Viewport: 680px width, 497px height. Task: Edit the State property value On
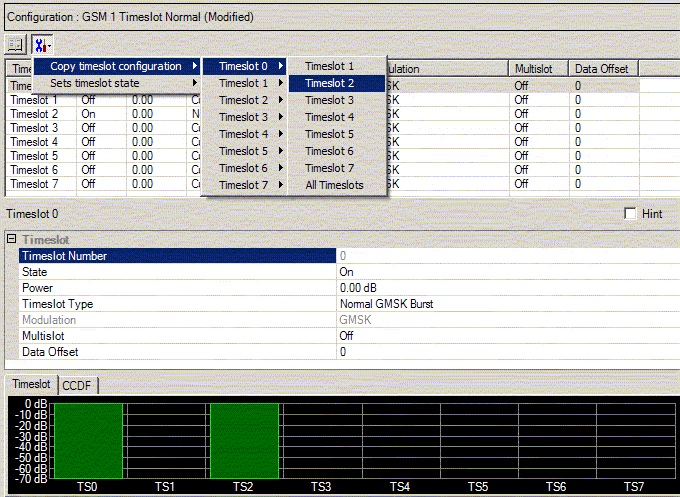507,272
